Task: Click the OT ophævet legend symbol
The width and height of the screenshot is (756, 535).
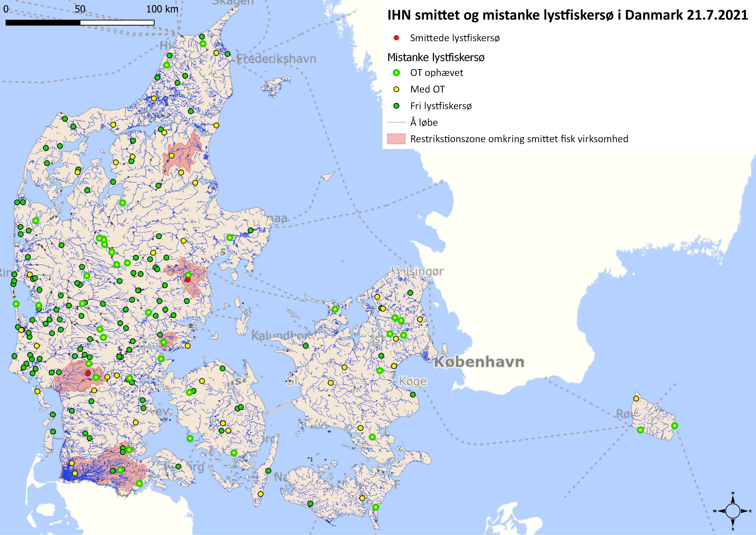Action: point(396,73)
